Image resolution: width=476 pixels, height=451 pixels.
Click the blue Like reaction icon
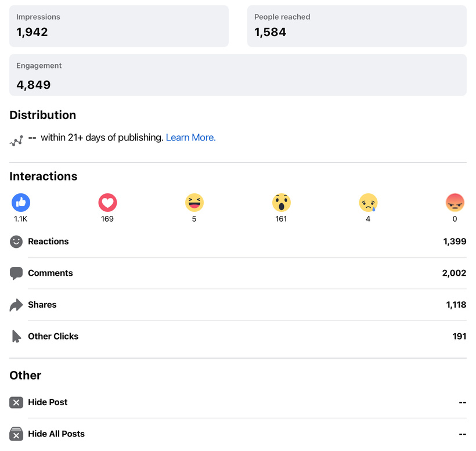21,203
